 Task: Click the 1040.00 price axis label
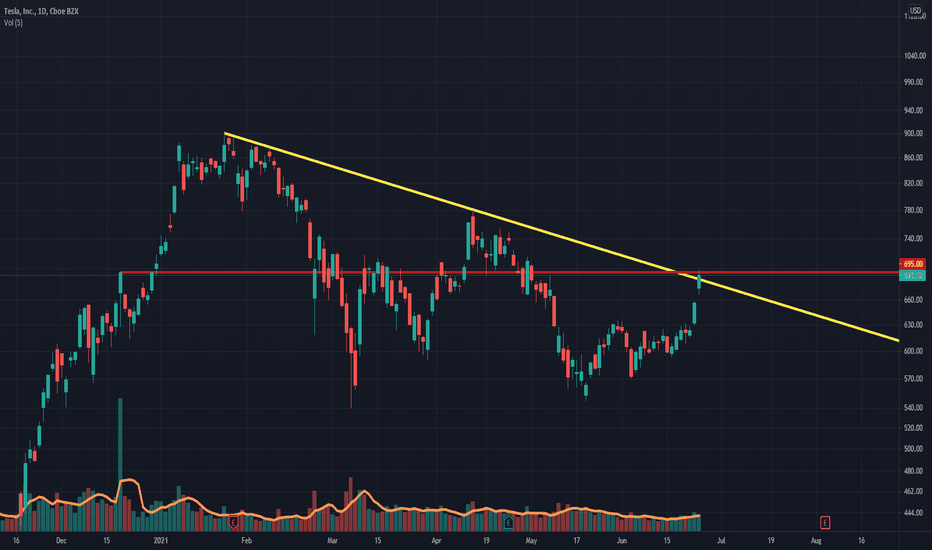(x=914, y=56)
